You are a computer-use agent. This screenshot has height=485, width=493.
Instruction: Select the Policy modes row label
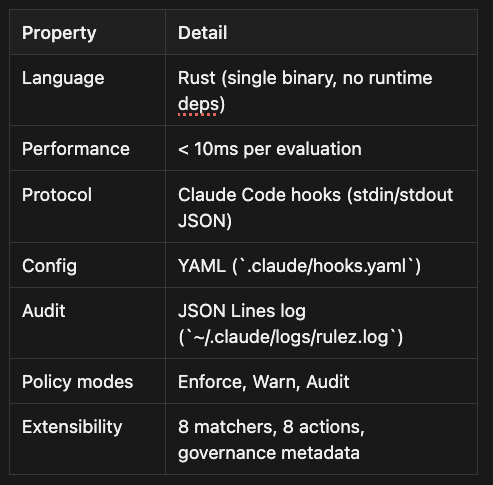pos(77,382)
